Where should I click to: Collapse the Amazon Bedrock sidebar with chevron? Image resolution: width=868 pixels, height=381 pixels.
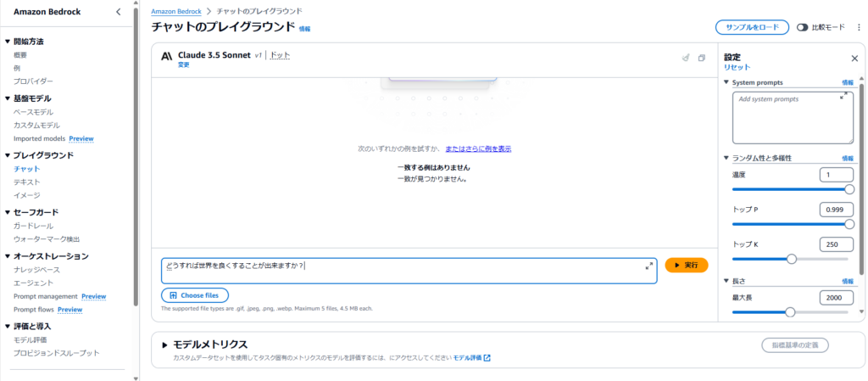click(118, 12)
